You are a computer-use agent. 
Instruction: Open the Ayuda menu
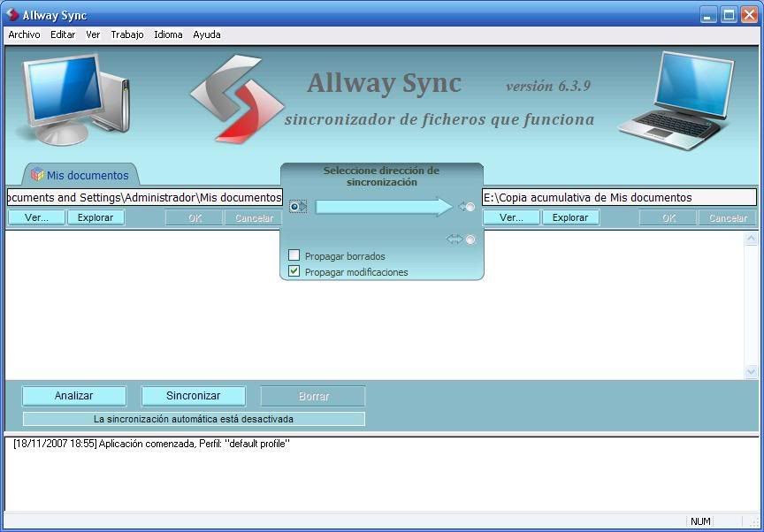coord(207,34)
